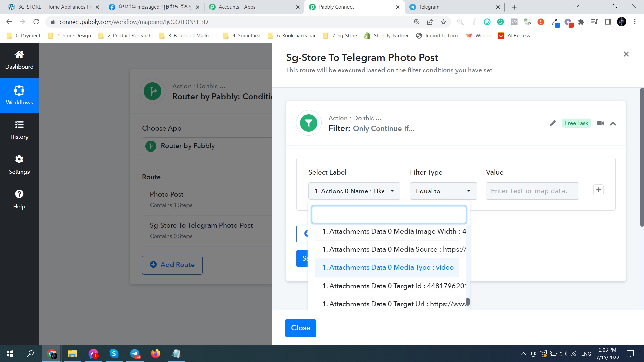
Task: Open the 0. Payment bookmark folder
Action: pos(23,36)
